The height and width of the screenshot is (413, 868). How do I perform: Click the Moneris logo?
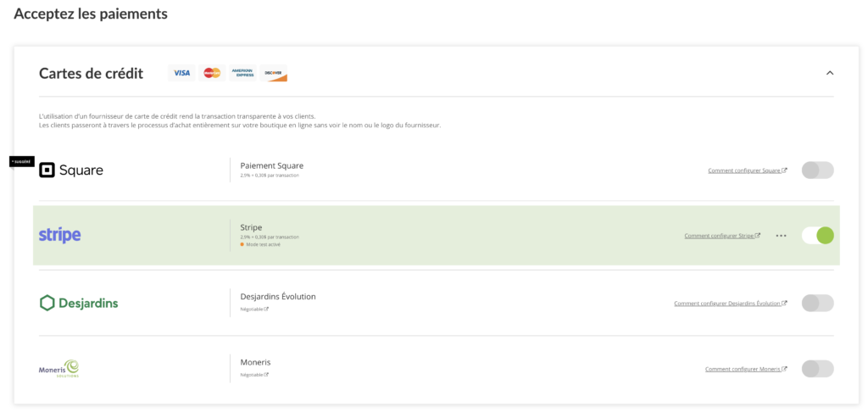[59, 368]
